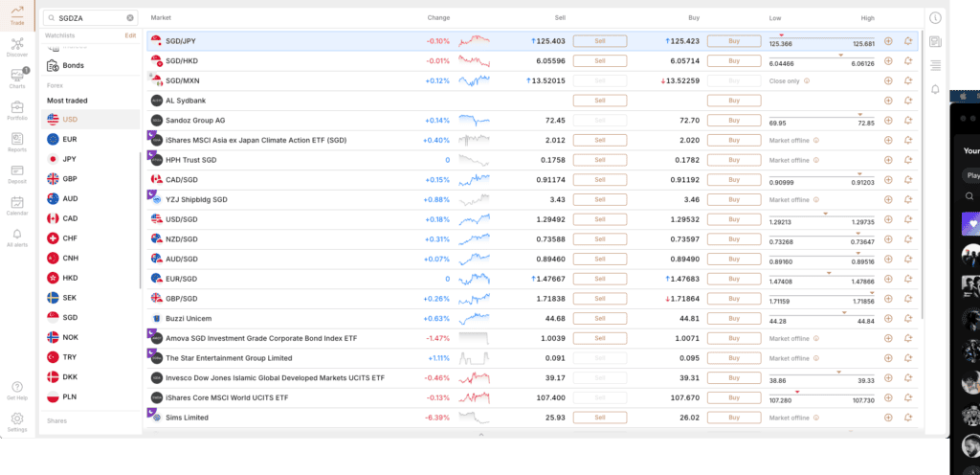Image resolution: width=980 pixels, height=475 pixels.
Task: Open the Calendar icon in the sidebar
Action: pyautogui.click(x=17, y=206)
